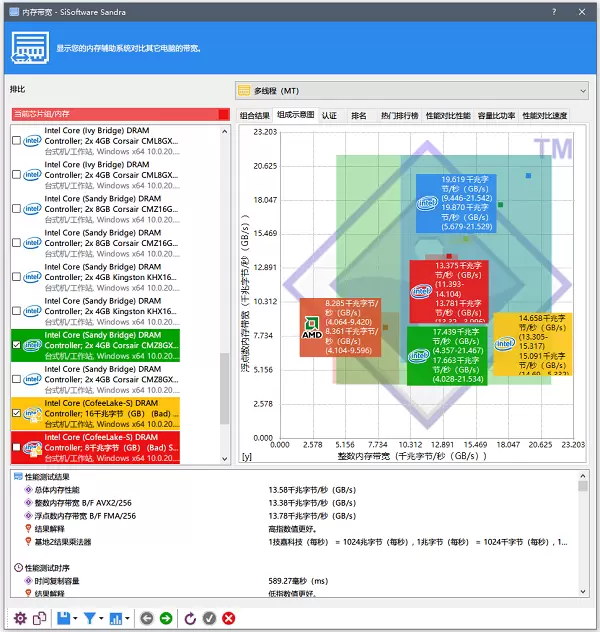Uncheck the green Sandy Bridge CMZ8GX entry
Screen dimensions: 600x632
click(x=16, y=345)
